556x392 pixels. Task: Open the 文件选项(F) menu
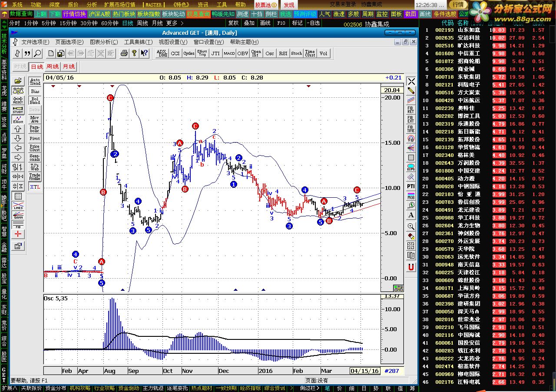tap(35, 42)
